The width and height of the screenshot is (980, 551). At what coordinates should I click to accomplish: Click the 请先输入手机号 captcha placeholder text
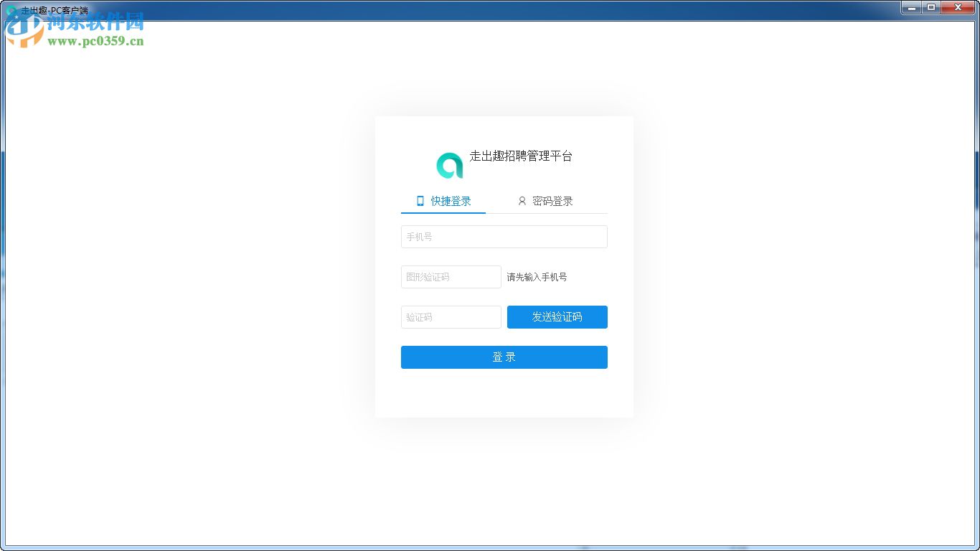[x=537, y=277]
